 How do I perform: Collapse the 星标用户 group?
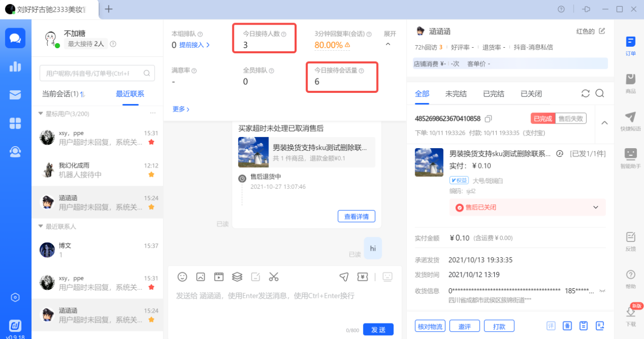pos(41,114)
